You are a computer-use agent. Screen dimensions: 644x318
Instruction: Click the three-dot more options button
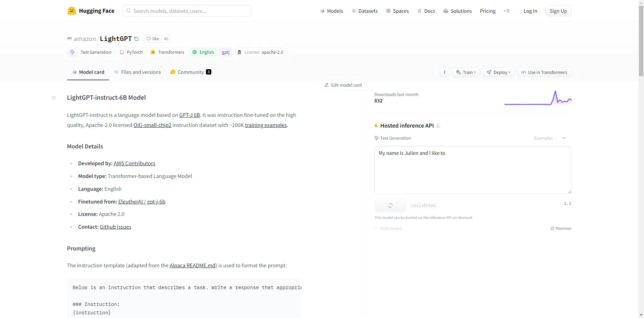445,72
